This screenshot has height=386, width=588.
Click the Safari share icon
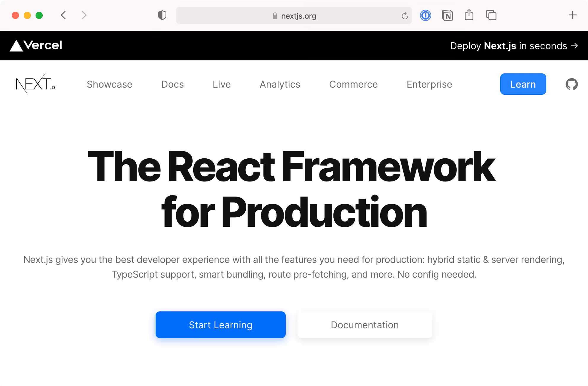(469, 15)
